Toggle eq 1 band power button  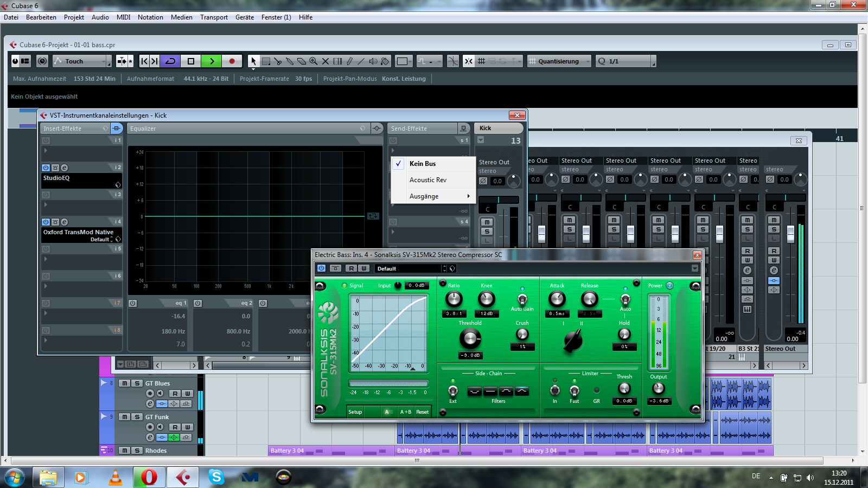[x=133, y=304]
